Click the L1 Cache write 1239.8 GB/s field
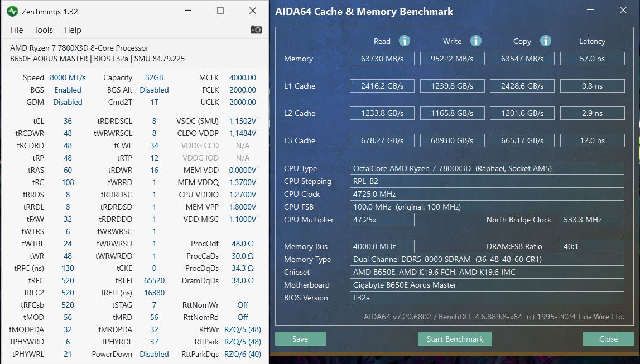640x364 pixels. 453,86
